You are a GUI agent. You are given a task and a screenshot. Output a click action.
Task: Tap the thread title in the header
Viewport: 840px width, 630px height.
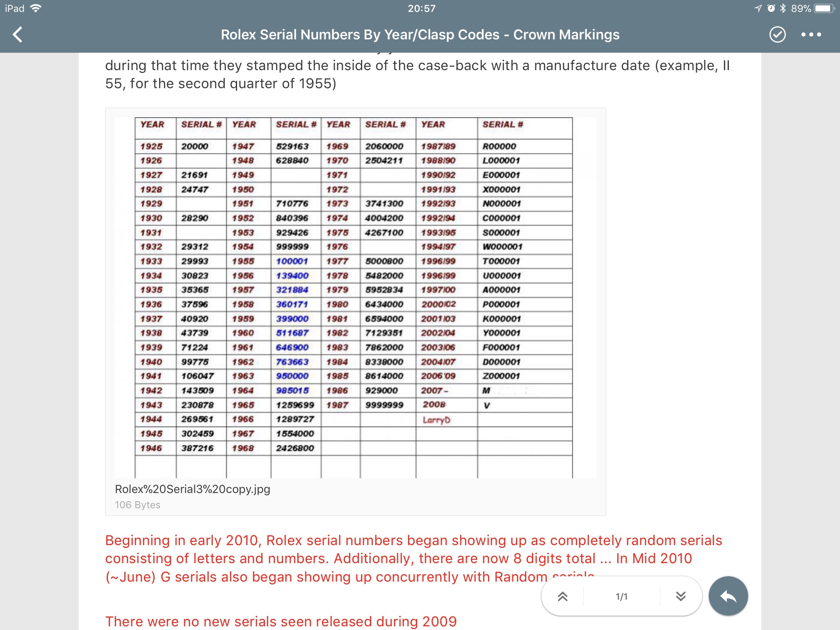(420, 35)
